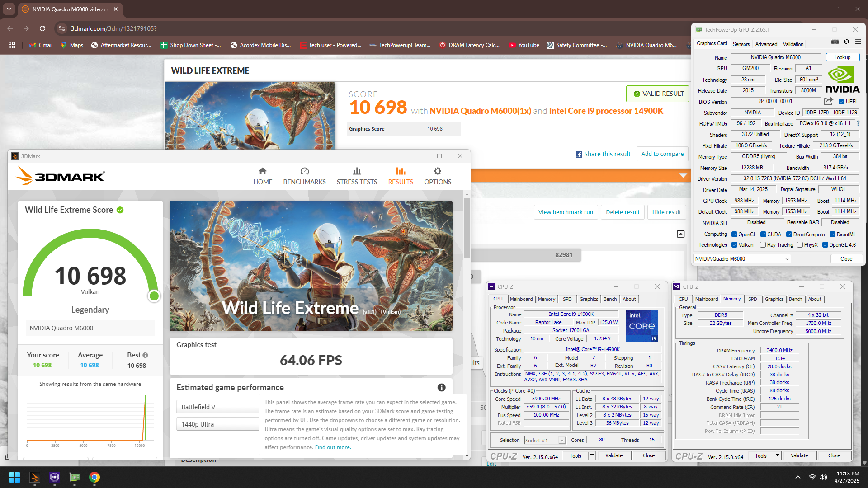The image size is (868, 488).
Task: Toggle DirectCompute checkbox in GPU-Z
Action: 789,235
